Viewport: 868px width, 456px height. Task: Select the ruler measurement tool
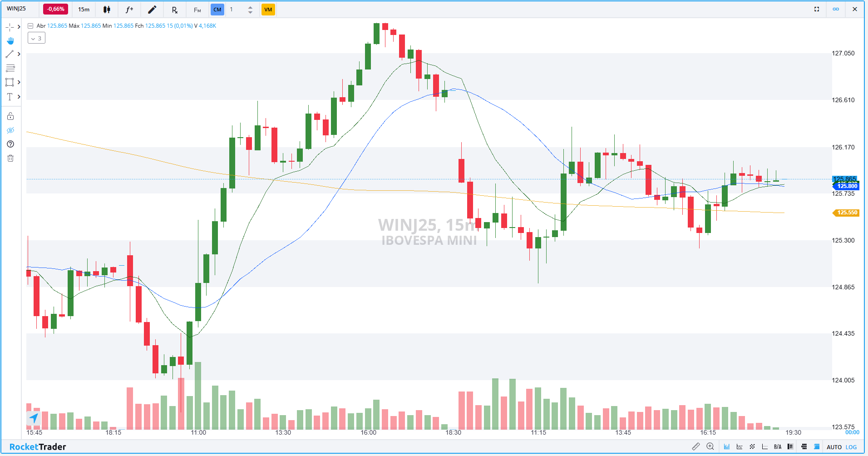coord(696,446)
